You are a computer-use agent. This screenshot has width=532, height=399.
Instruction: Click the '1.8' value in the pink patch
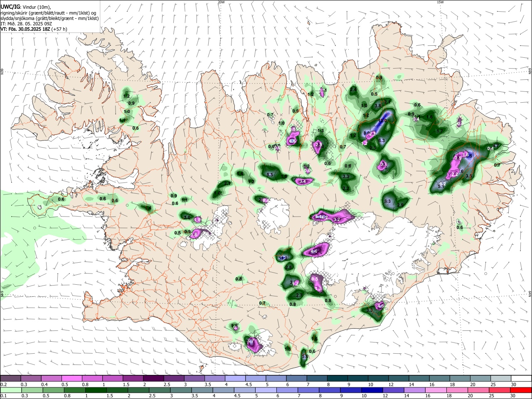[194, 235]
